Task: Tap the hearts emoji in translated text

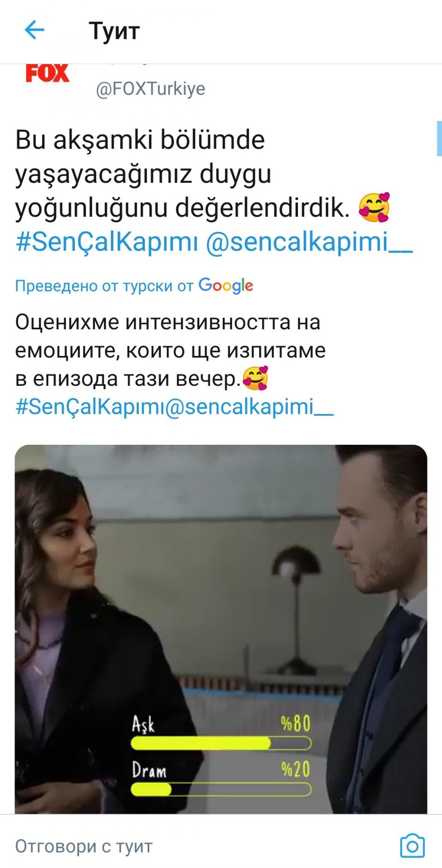Action: coord(255,378)
